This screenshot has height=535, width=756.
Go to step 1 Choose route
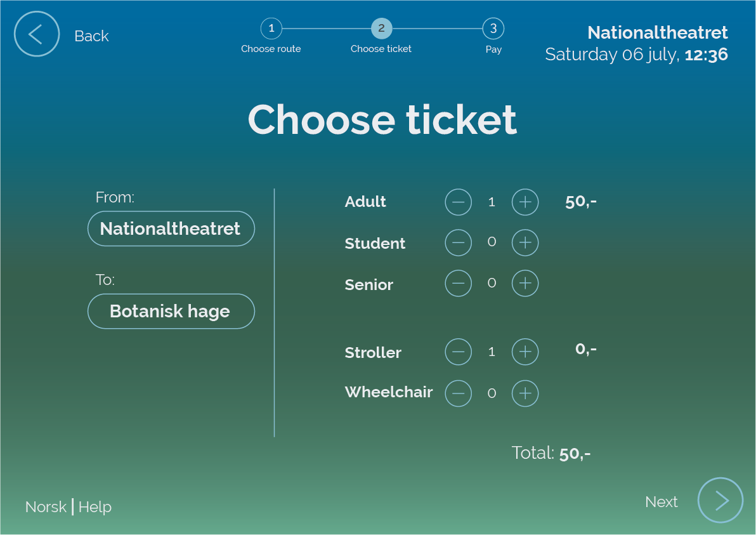click(271, 29)
